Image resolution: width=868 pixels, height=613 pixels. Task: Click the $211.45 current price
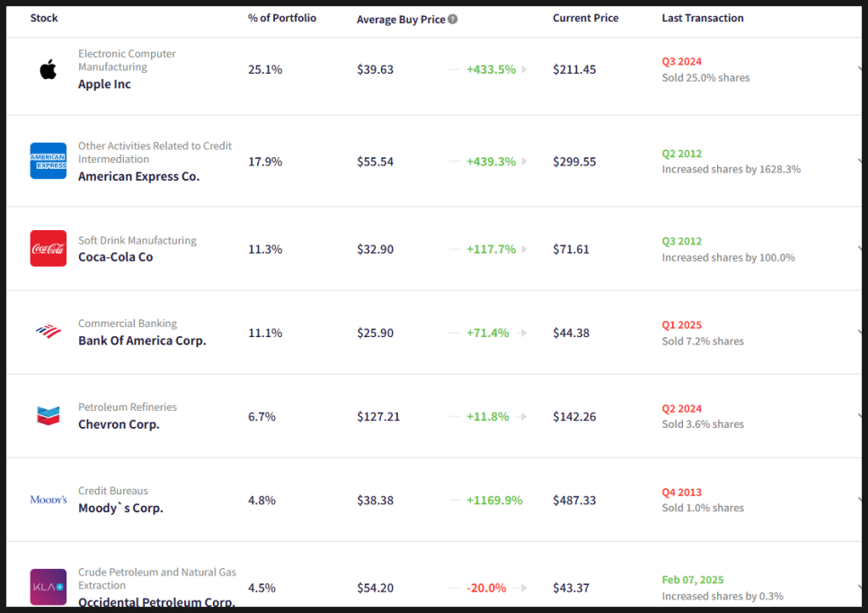coord(574,69)
